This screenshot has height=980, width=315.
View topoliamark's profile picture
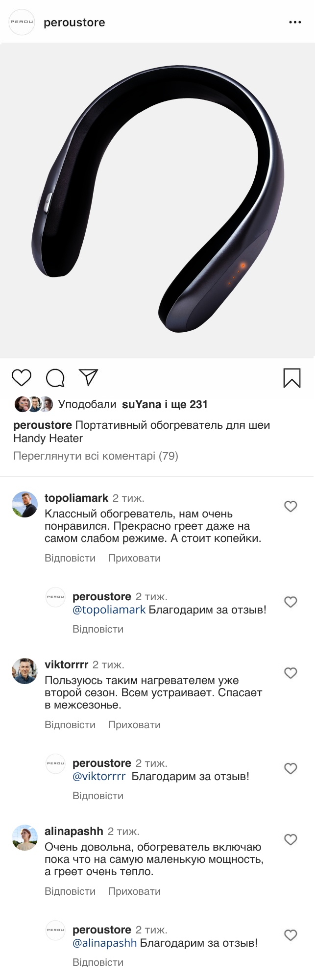point(24,505)
